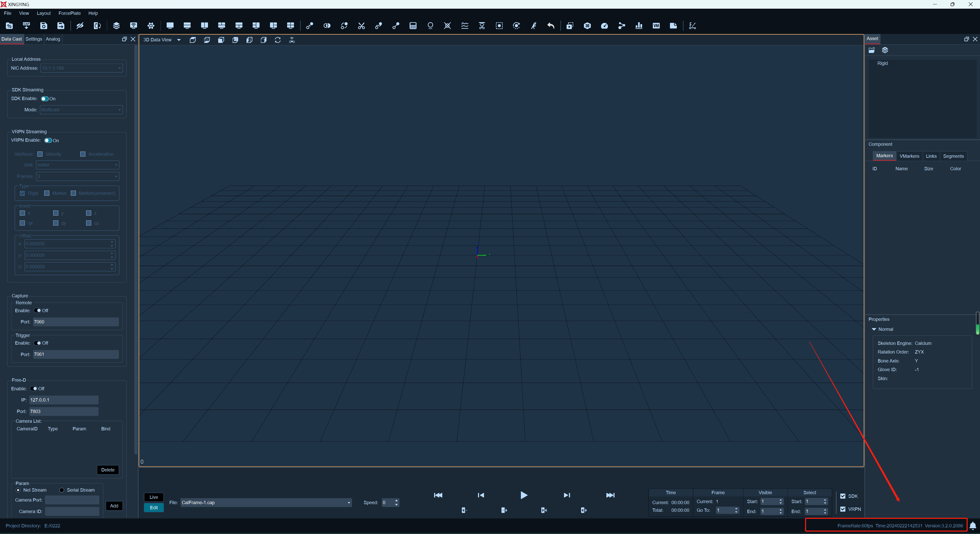Click the play button in playback controls
The image size is (980, 534).
pos(523,495)
